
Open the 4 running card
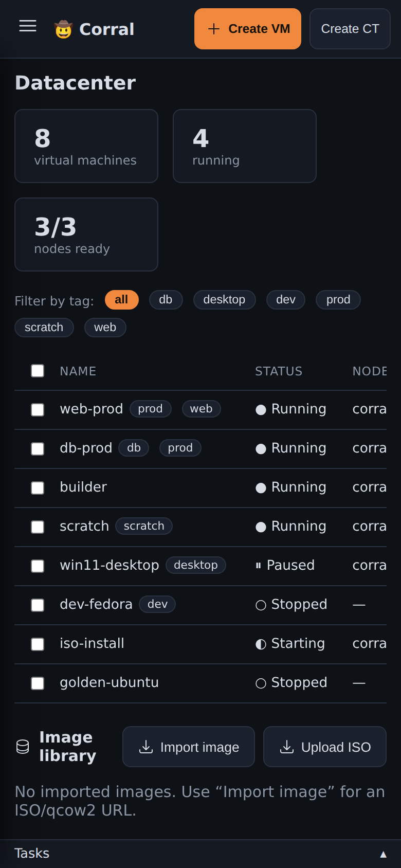[x=245, y=146]
